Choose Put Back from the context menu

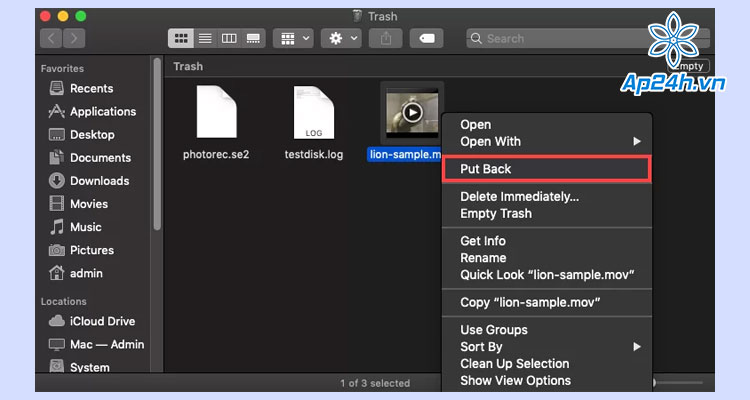tap(546, 169)
